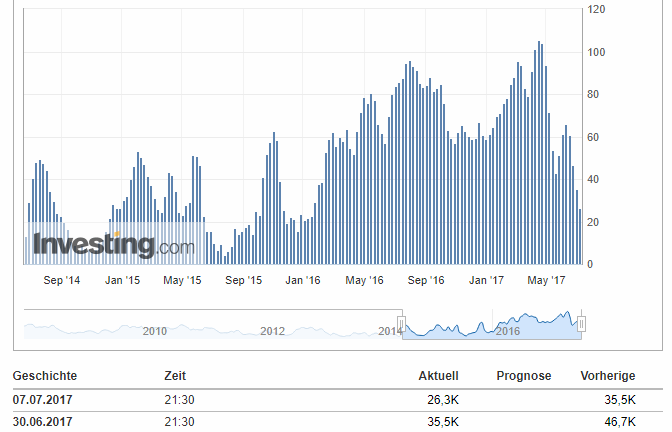Viewport: 672px width, 432px height.
Task: Click the Sep '15 axis label
Action: click(243, 280)
